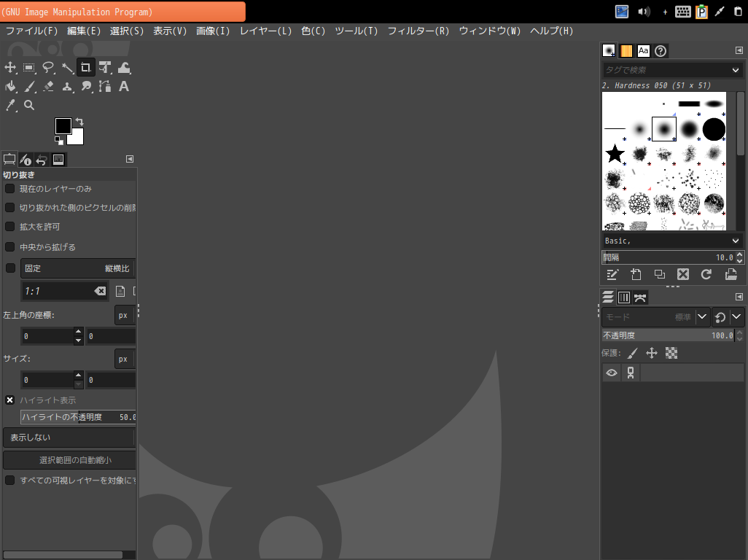Select the Smudge tool

[86, 86]
